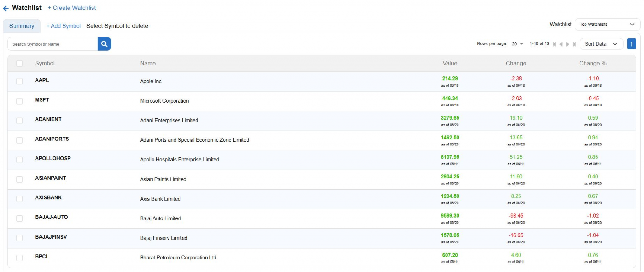Go to first page of results
The height and width of the screenshot is (272, 644).
[x=554, y=44]
